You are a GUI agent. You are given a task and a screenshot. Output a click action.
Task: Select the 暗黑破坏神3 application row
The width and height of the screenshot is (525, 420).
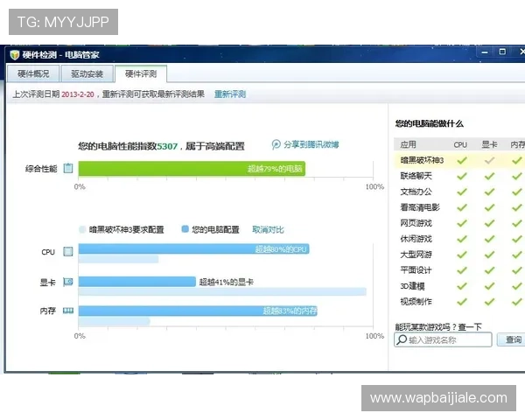459,160
